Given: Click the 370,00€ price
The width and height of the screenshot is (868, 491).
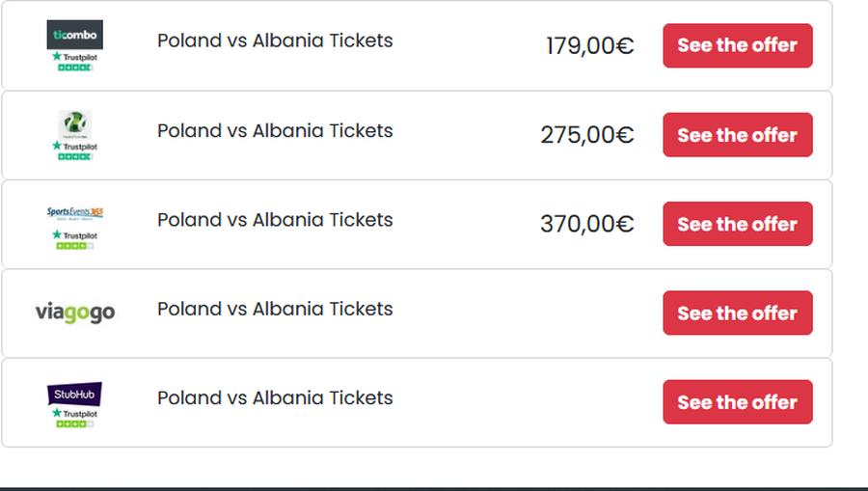Looking at the screenshot, I should pos(586,225).
